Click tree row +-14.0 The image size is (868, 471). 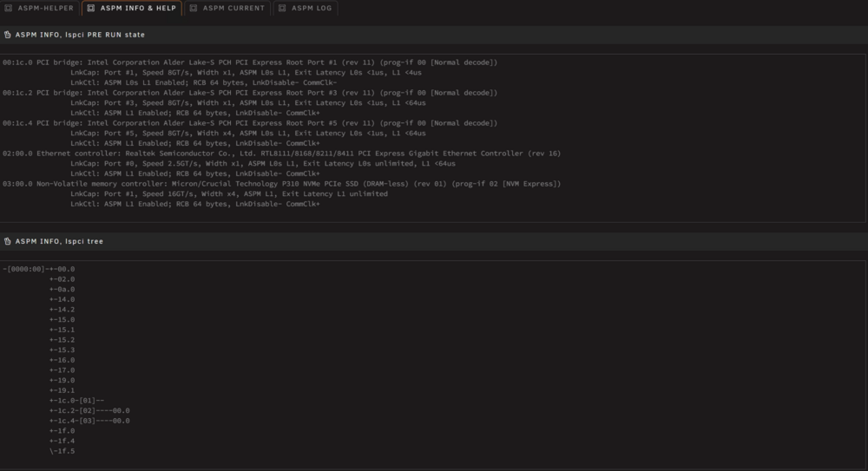pos(62,299)
